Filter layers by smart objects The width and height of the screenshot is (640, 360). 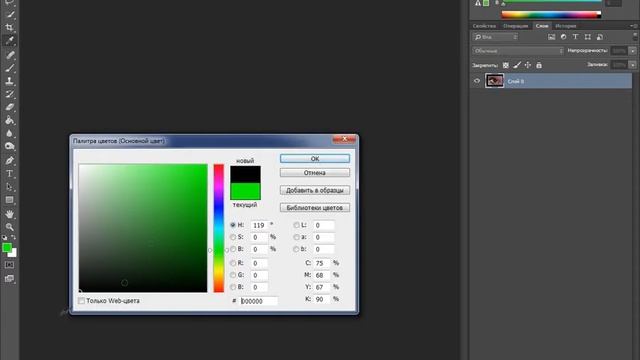tap(600, 37)
